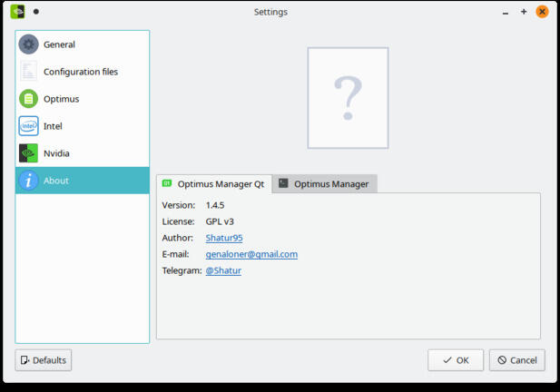This screenshot has width=560, height=392.
Task: Click the Telegram: label
Action: (182, 270)
